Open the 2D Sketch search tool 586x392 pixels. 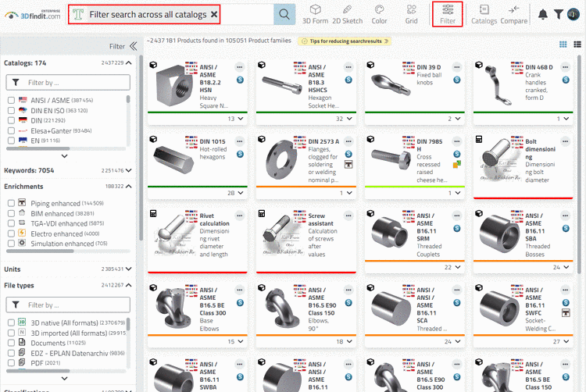[347, 15]
